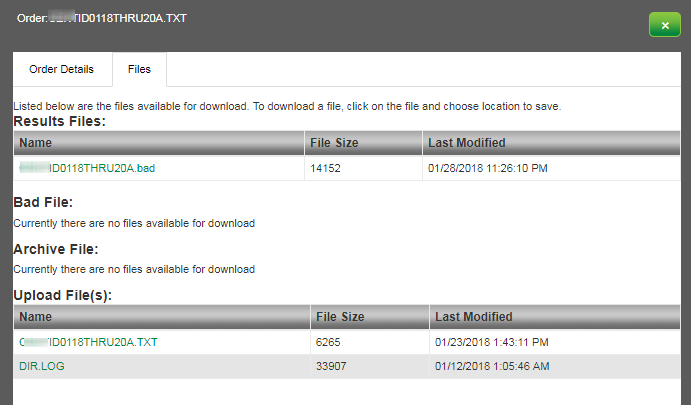This screenshot has width=691, height=405.
Task: Select the Files tab
Action: [x=139, y=69]
